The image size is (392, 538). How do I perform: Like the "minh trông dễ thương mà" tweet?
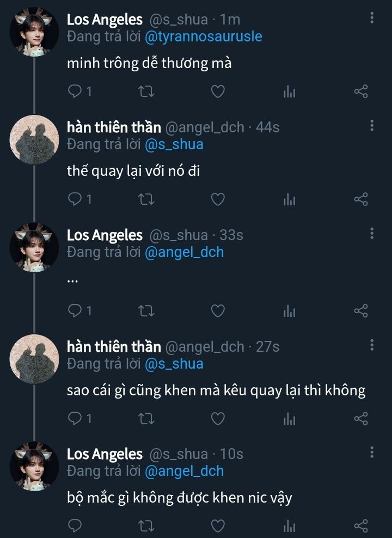pyautogui.click(x=218, y=91)
